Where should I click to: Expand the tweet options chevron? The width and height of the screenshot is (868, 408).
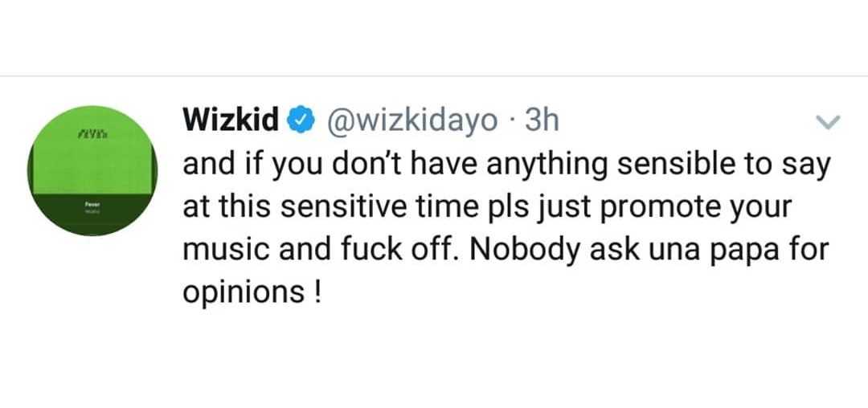827,123
